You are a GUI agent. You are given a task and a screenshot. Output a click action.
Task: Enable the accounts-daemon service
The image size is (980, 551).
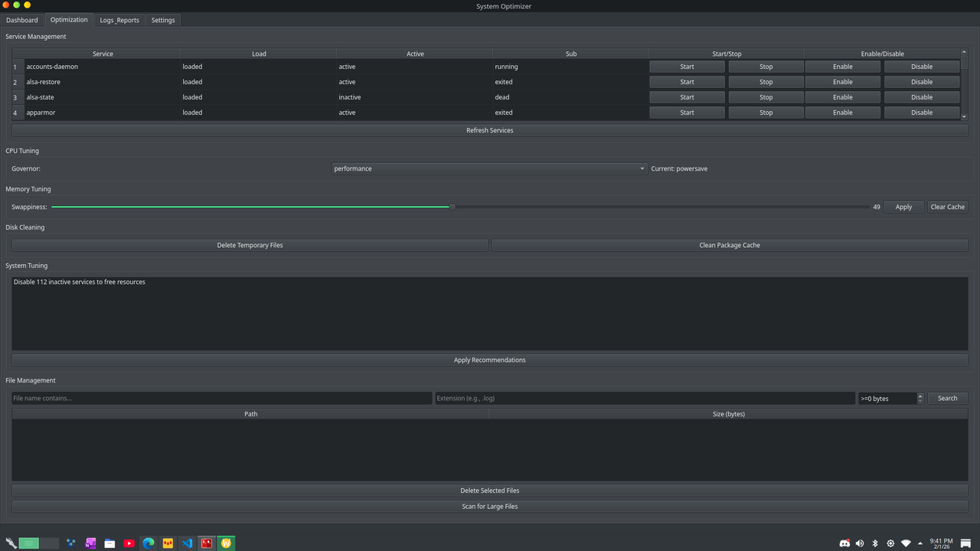pos(842,67)
